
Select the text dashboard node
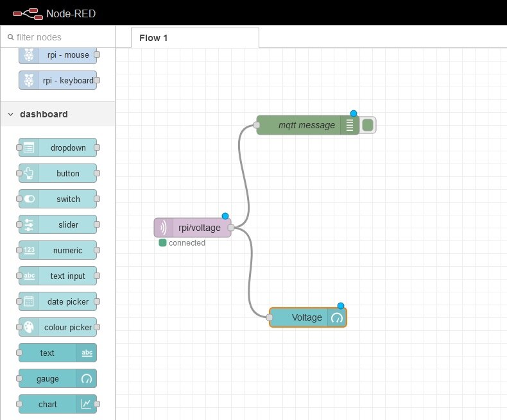tap(58, 353)
